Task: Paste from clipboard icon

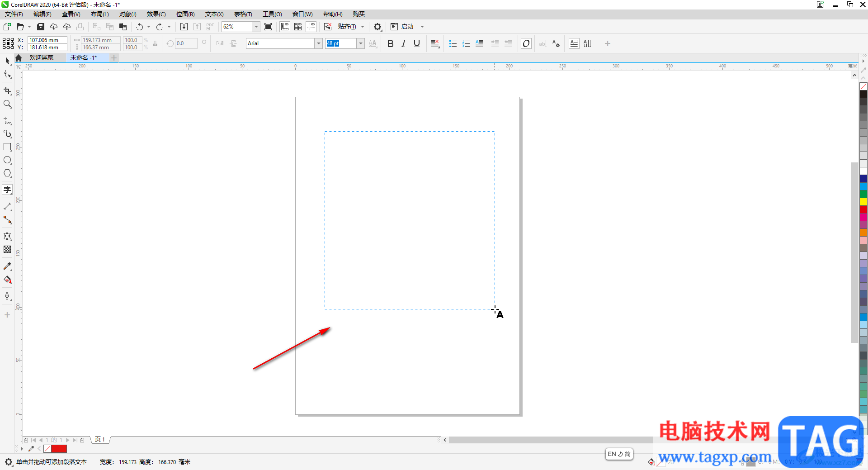Action: point(123,27)
